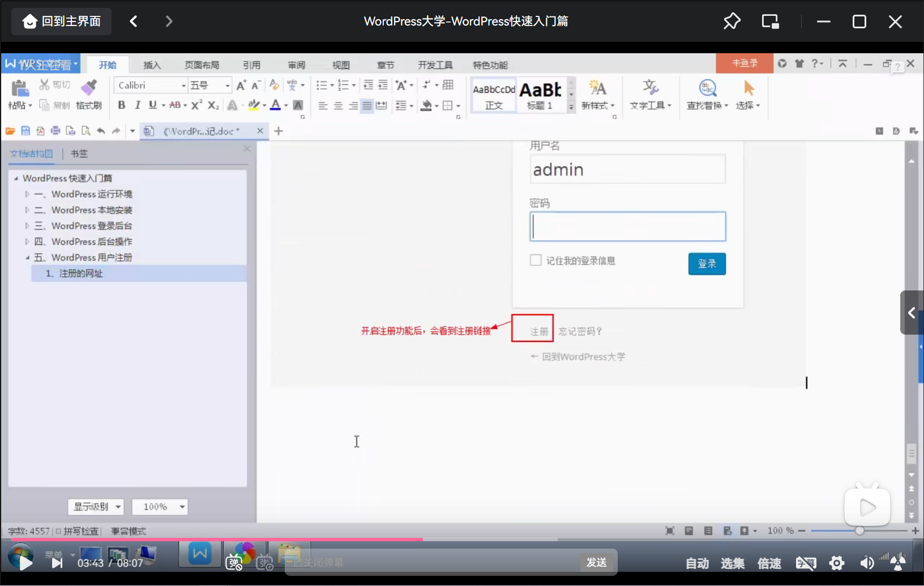This screenshot has height=586, width=924.
Task: Select 1、注册的网址 outline item
Action: [138, 273]
